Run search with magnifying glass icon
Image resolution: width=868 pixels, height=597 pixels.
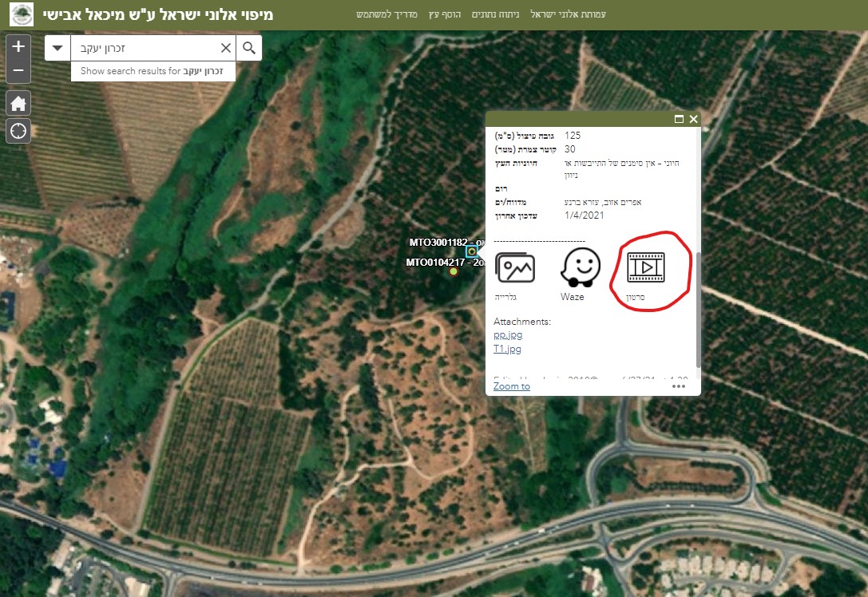click(249, 48)
